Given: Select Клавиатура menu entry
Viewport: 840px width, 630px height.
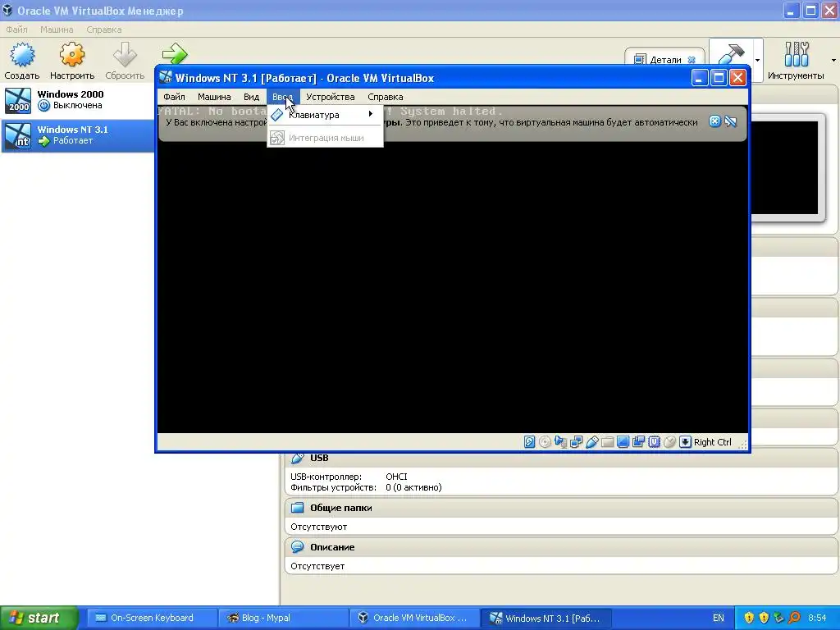Looking at the screenshot, I should click(x=325, y=115).
